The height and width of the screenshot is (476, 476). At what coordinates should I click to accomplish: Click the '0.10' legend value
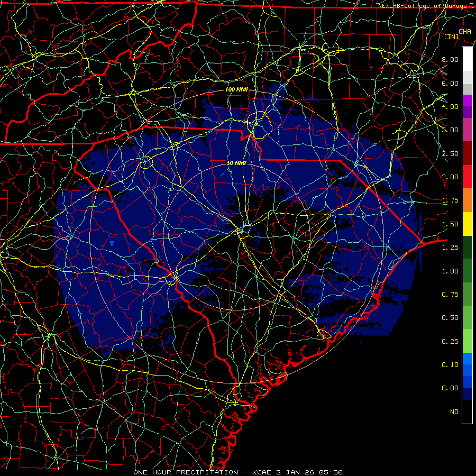click(x=450, y=365)
